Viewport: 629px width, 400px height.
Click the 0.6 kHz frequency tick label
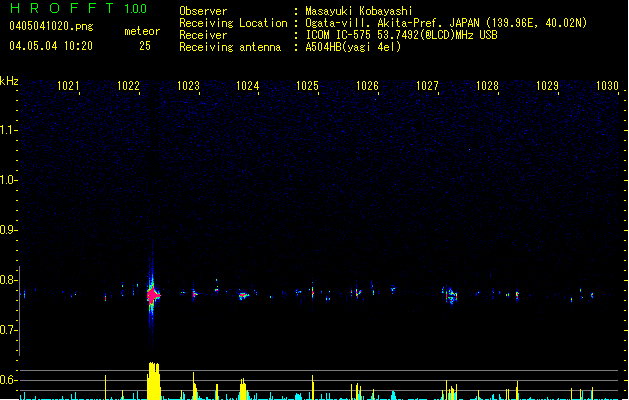(x=7, y=380)
